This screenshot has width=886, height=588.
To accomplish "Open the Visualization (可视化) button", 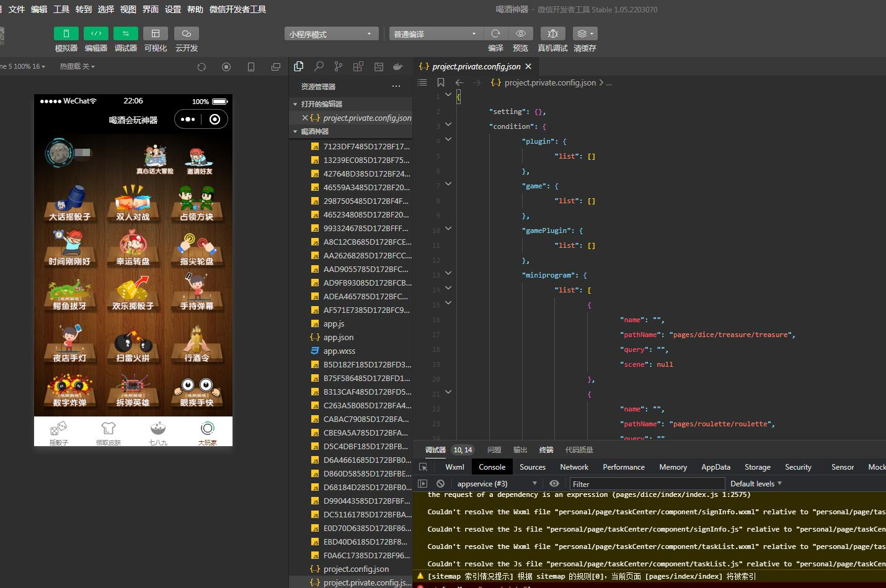I will click(x=156, y=33).
